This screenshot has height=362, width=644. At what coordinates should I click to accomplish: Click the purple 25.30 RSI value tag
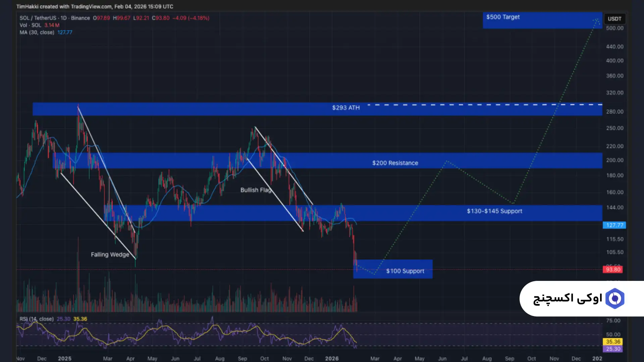click(613, 349)
